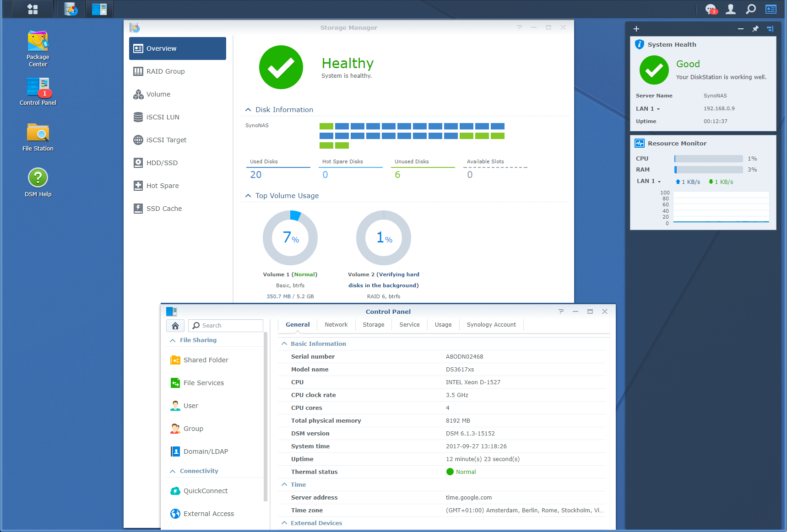Open iSCSI LUN section
This screenshot has height=532, width=787.
[x=178, y=117]
